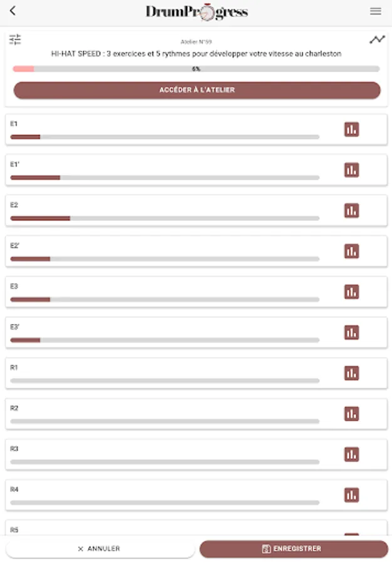Open statistics chart for rhythm R2
Screen dimensions: 392x564
351,414
